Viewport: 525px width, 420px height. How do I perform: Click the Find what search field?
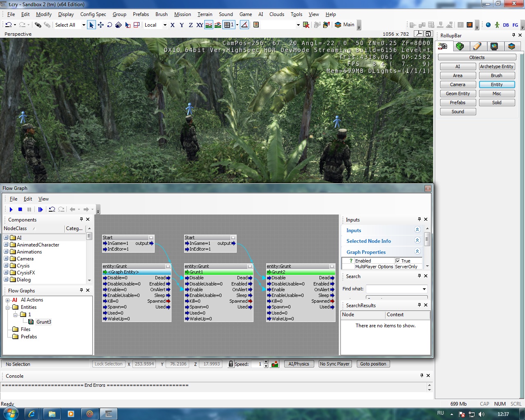[397, 289]
